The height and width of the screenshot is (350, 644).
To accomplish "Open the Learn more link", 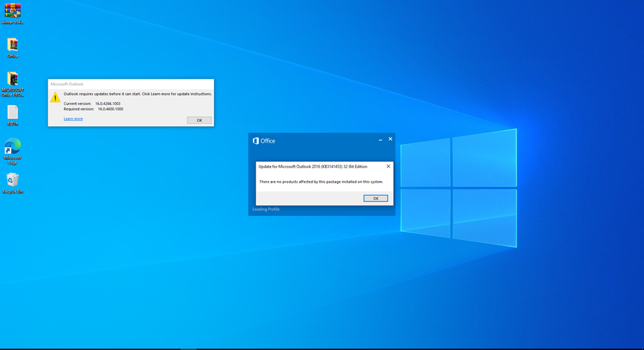I will pyautogui.click(x=73, y=119).
